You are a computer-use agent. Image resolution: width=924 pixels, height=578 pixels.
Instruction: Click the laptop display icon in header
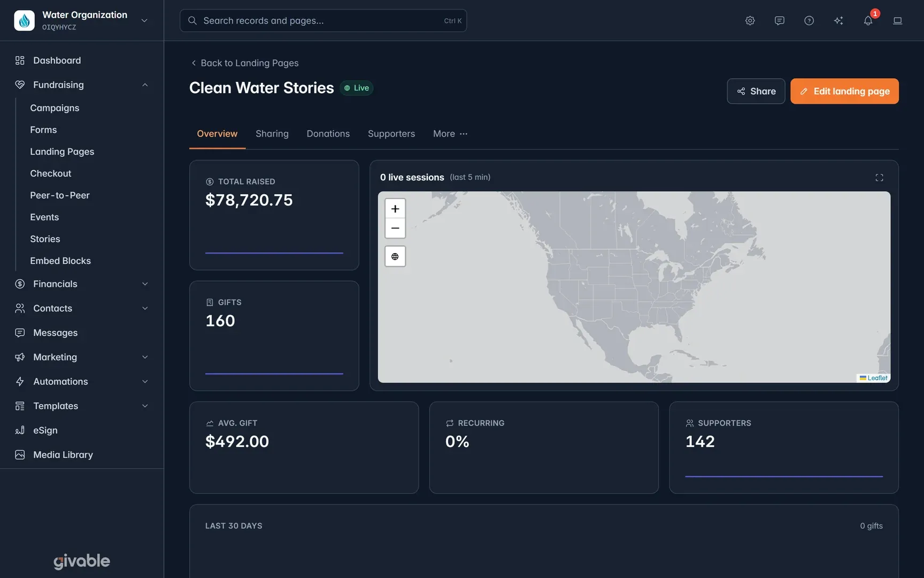(898, 20)
